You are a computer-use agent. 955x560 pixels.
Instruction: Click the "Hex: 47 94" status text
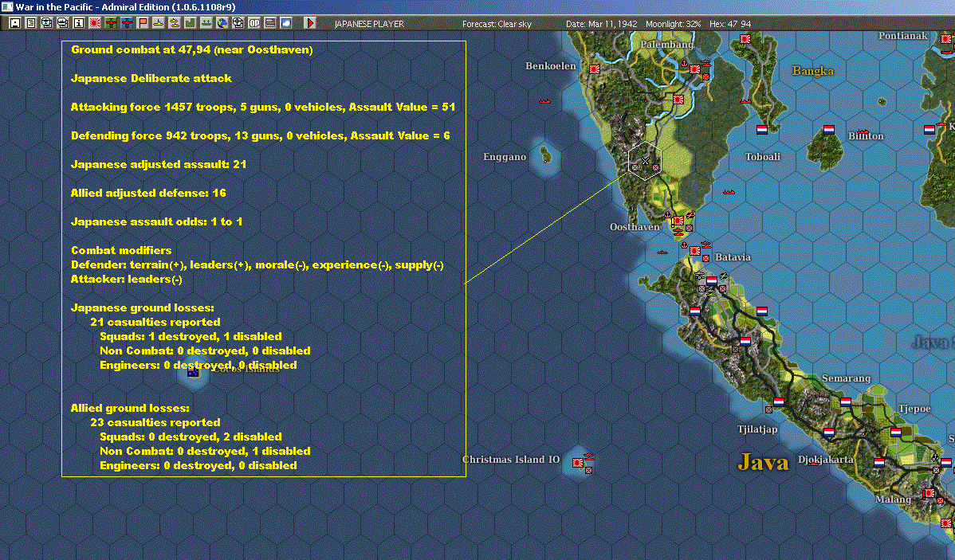(x=730, y=24)
